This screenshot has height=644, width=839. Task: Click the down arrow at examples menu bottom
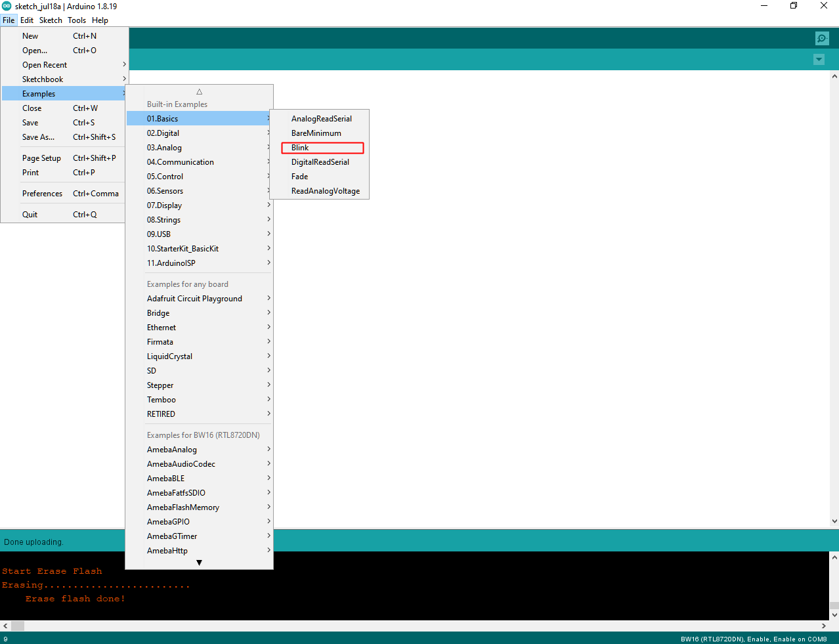(199, 563)
